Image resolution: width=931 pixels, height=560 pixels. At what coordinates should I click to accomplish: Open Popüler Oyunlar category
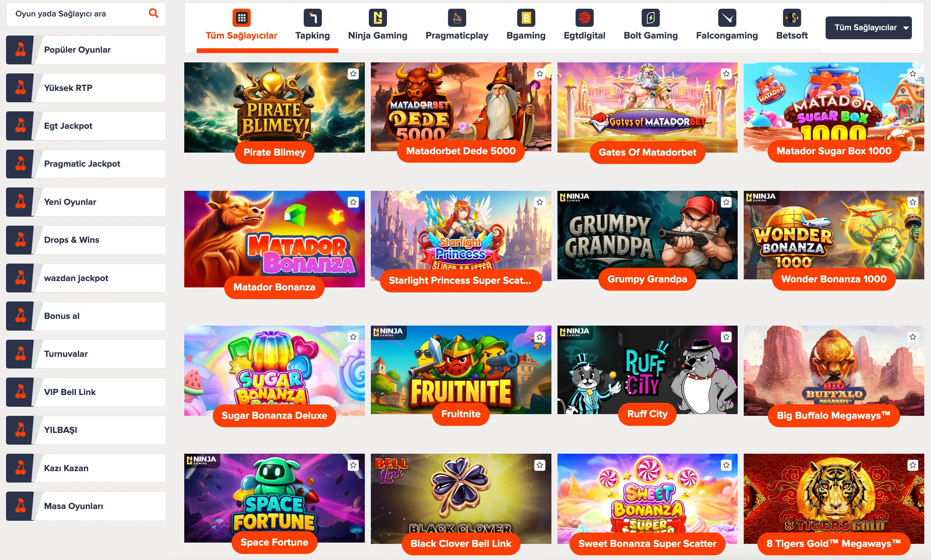[86, 50]
